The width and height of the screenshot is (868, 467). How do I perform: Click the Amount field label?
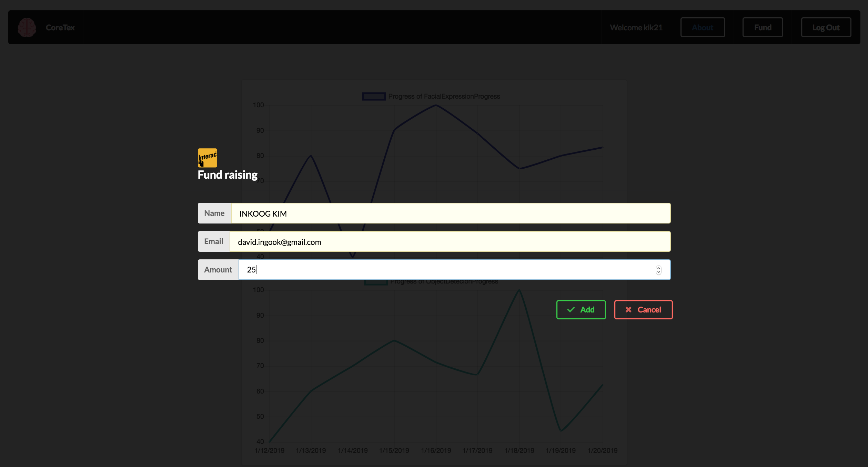(218, 270)
